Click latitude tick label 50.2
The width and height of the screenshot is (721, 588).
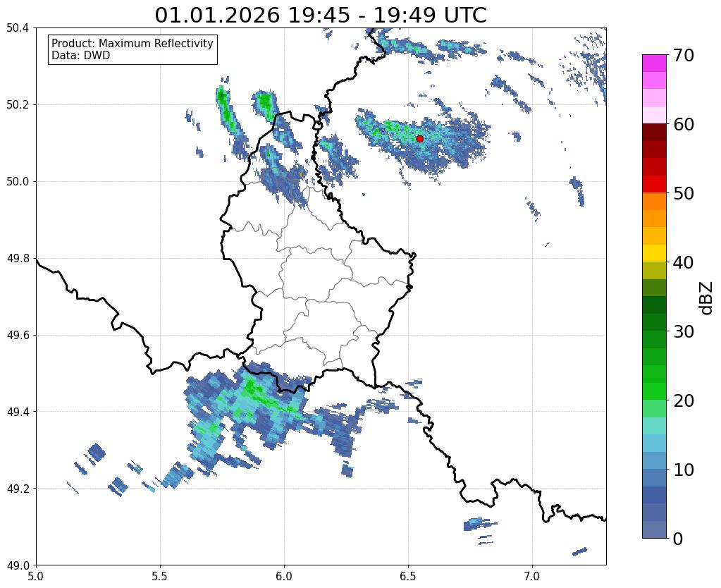click(18, 105)
